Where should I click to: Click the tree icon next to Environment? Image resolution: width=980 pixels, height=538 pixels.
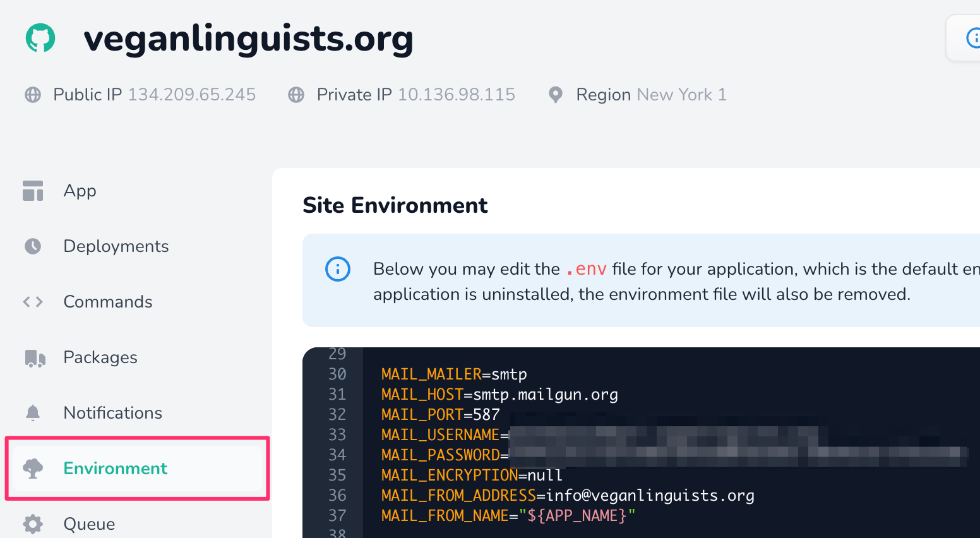pos(32,468)
